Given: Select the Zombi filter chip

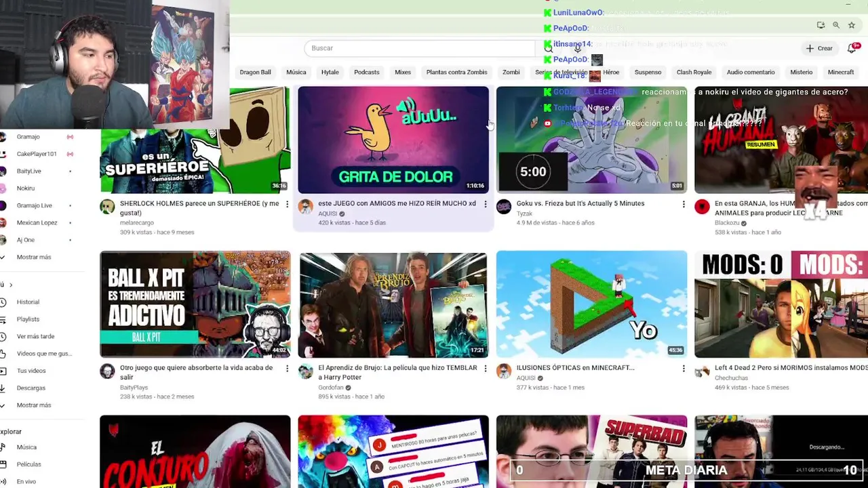Looking at the screenshot, I should point(511,73).
